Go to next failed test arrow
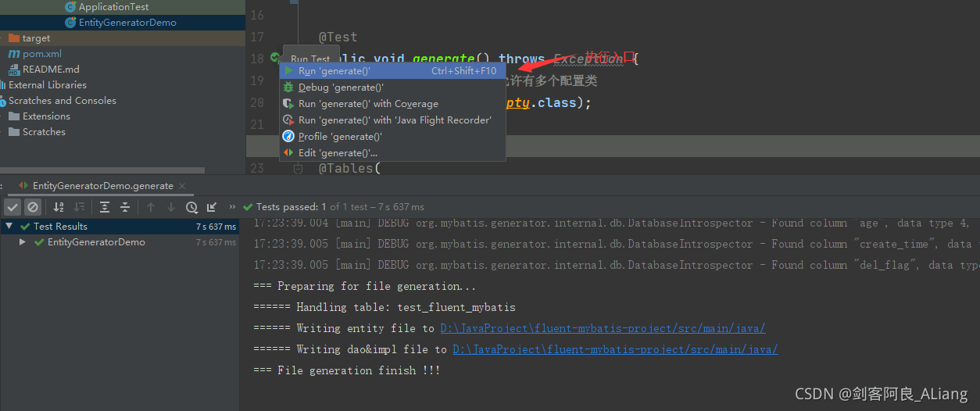This screenshot has width=980, height=411. click(171, 207)
